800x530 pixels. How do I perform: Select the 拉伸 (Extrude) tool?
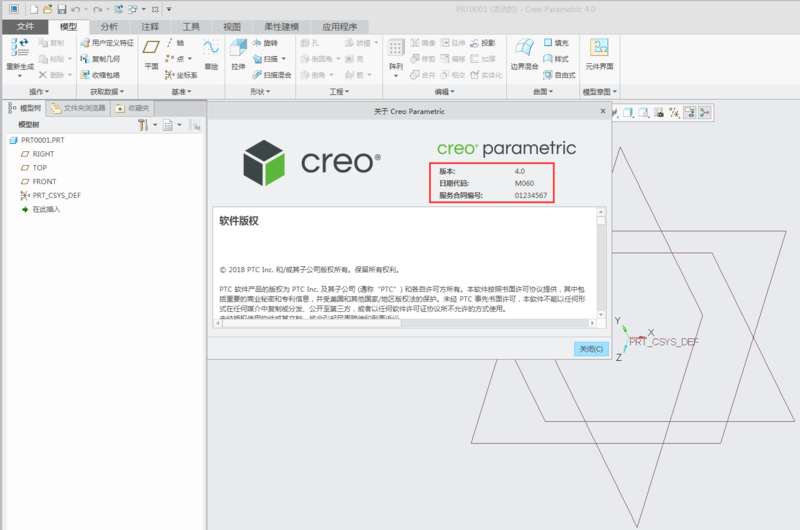[x=238, y=54]
